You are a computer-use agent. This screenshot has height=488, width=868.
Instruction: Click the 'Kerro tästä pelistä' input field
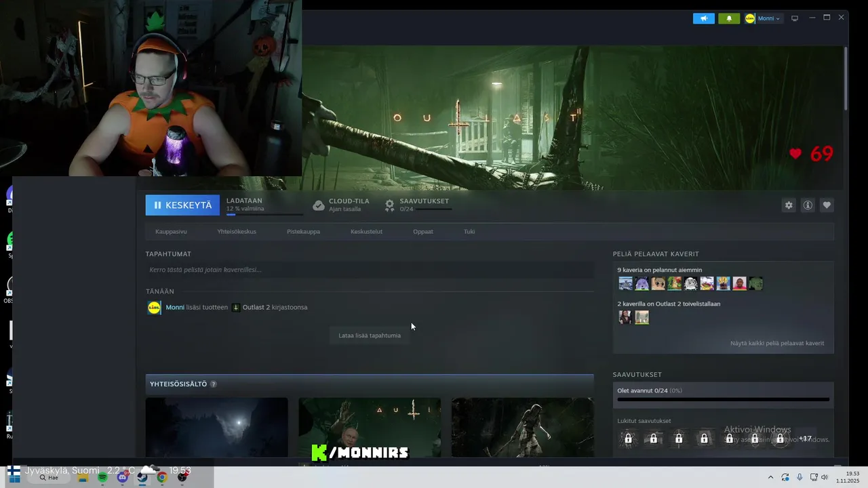point(370,270)
